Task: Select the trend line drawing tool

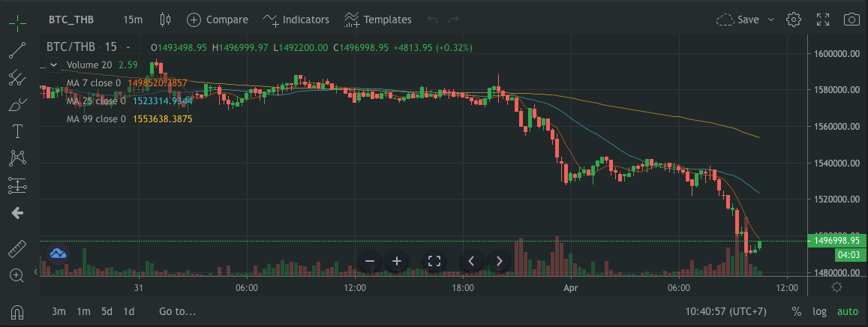Action: click(17, 50)
